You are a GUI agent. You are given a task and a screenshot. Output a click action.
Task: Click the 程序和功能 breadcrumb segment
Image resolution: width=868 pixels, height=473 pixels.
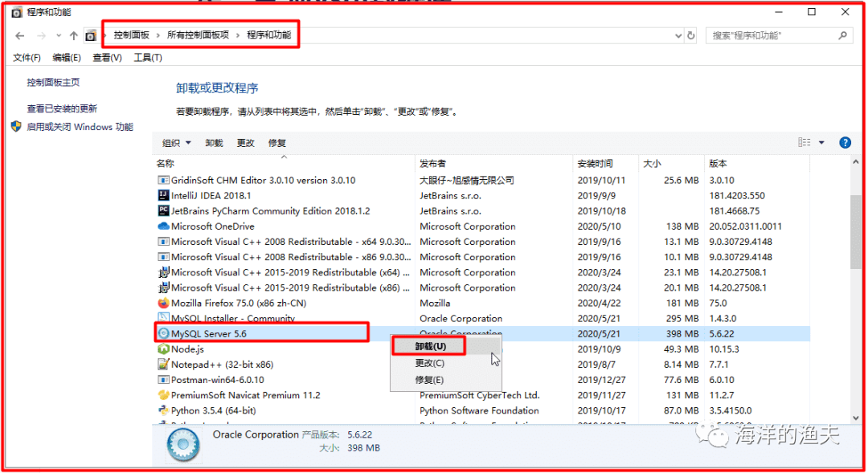pos(269,35)
